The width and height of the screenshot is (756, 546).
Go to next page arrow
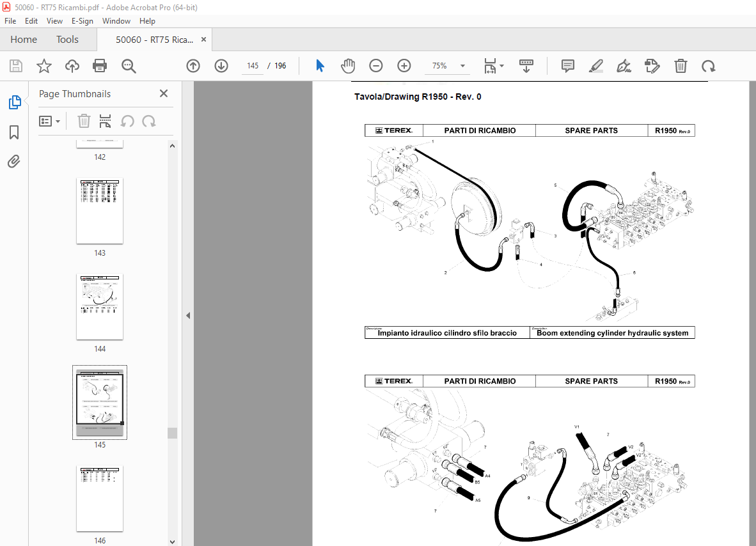tap(221, 66)
